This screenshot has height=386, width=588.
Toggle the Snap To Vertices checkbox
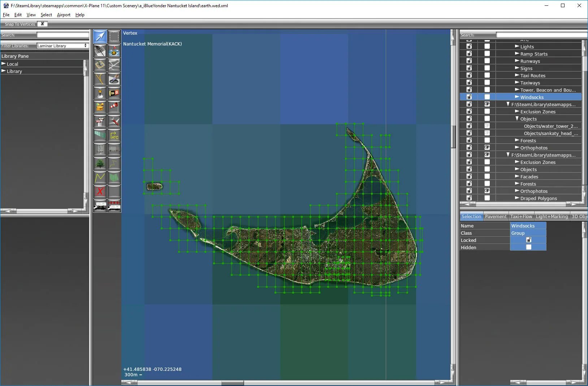42,24
